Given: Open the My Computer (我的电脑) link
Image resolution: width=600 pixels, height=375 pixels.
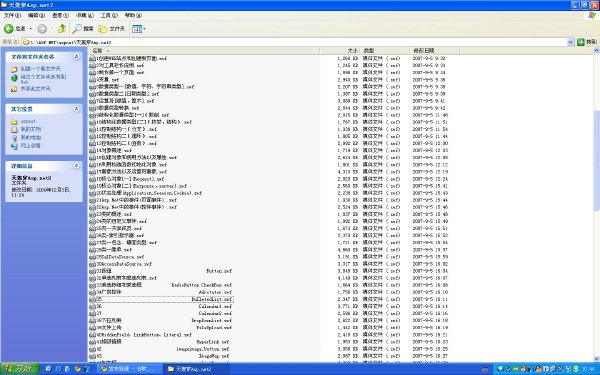Looking at the screenshot, I should click(31, 137).
